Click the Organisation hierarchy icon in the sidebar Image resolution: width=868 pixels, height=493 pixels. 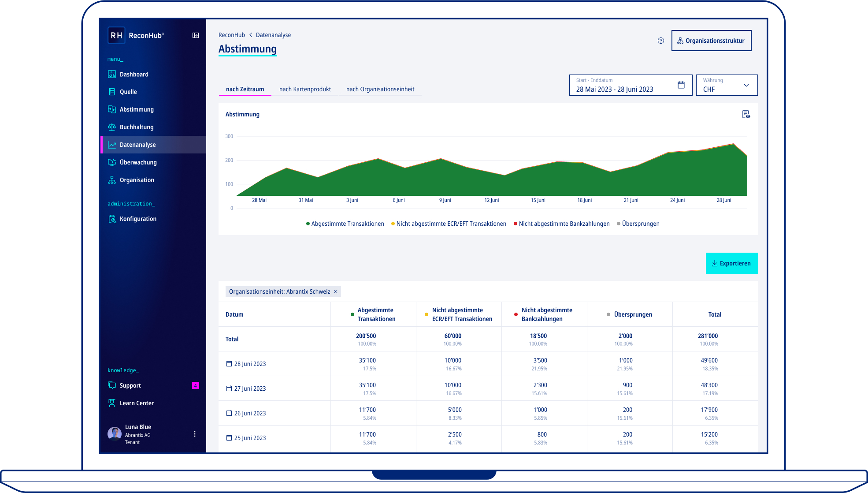[112, 180]
